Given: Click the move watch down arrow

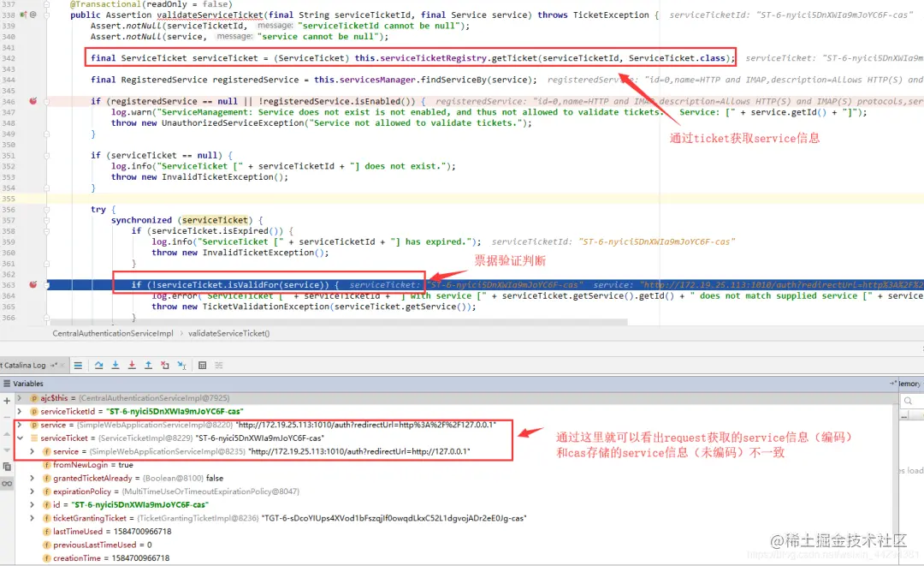Looking at the screenshot, I should 7,450.
